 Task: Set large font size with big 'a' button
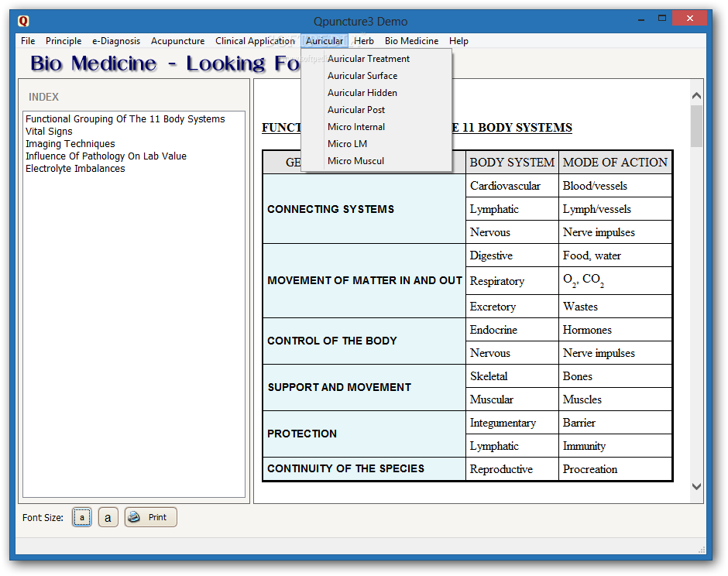[108, 517]
